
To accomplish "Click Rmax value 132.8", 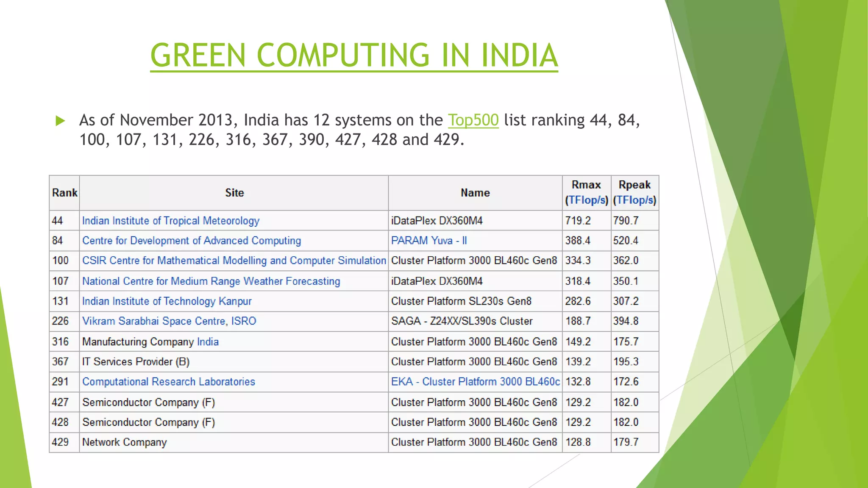I will [578, 382].
